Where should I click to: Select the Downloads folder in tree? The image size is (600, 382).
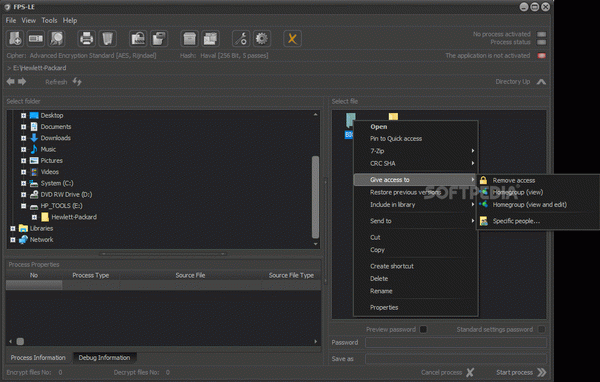pos(55,138)
